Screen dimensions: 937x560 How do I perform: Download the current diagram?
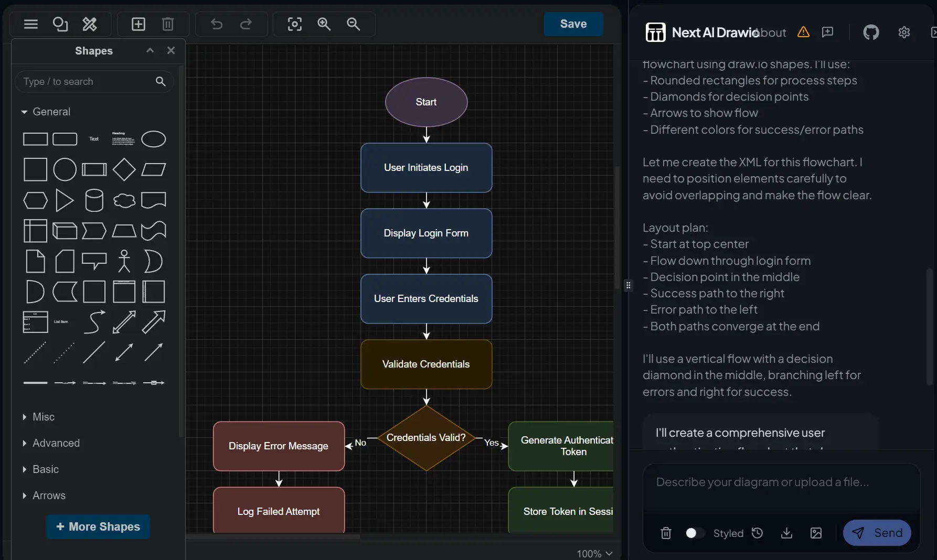click(786, 533)
